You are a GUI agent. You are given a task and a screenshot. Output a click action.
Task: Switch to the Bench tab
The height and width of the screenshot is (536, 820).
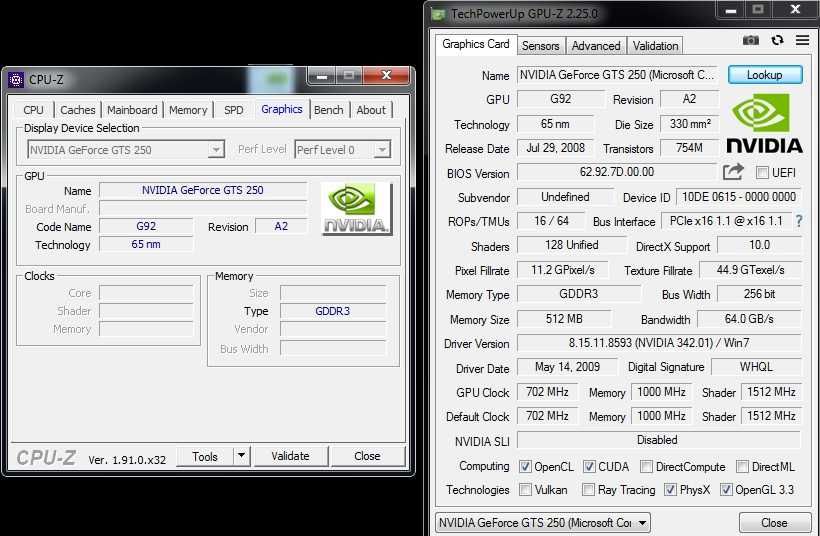pyautogui.click(x=329, y=110)
